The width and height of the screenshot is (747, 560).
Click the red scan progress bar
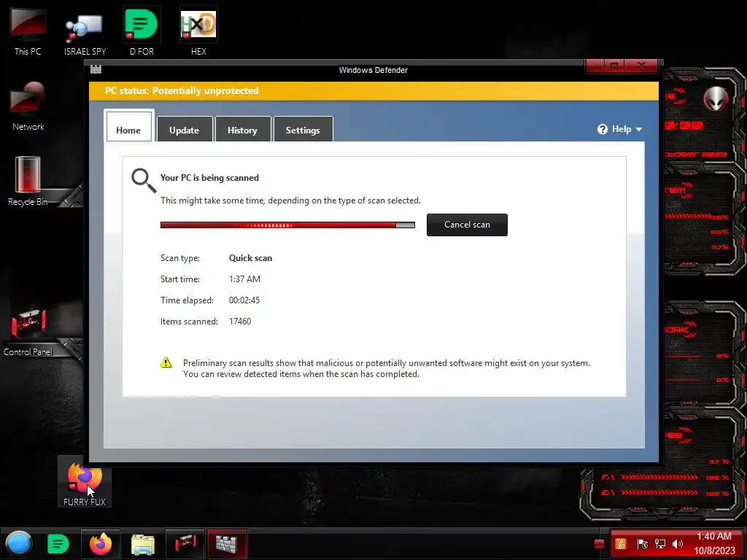pyautogui.click(x=287, y=225)
